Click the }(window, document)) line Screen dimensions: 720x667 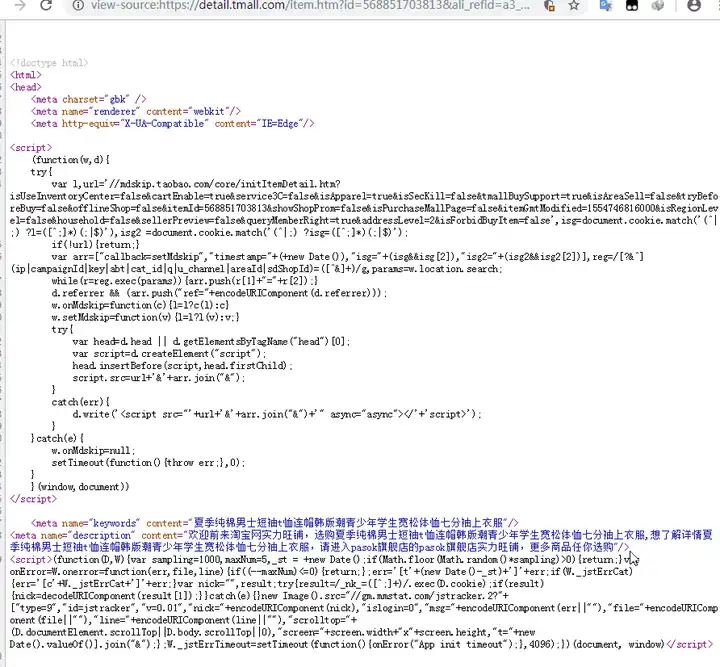coord(80,487)
